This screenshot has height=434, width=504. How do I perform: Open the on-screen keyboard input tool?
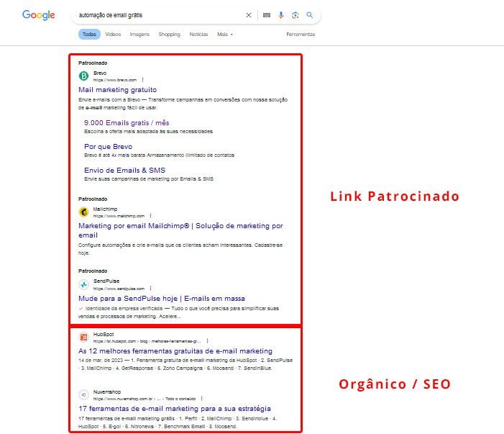pos(267,14)
